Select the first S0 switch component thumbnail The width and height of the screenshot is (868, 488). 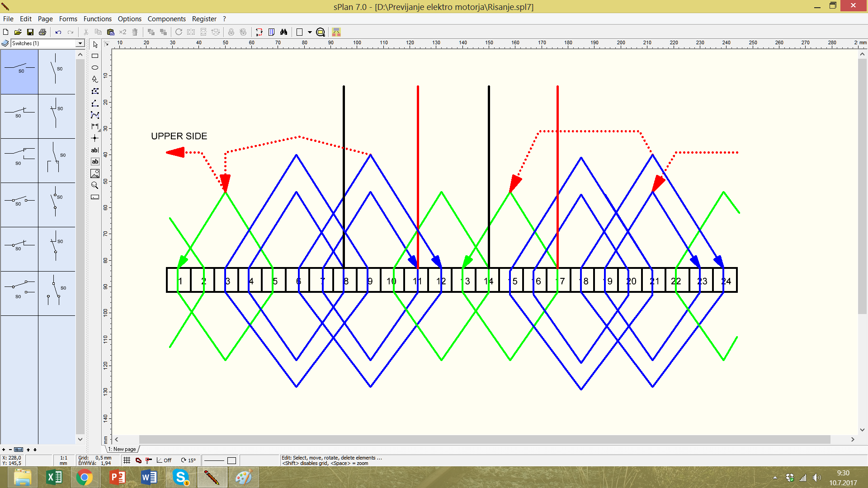pos(19,72)
